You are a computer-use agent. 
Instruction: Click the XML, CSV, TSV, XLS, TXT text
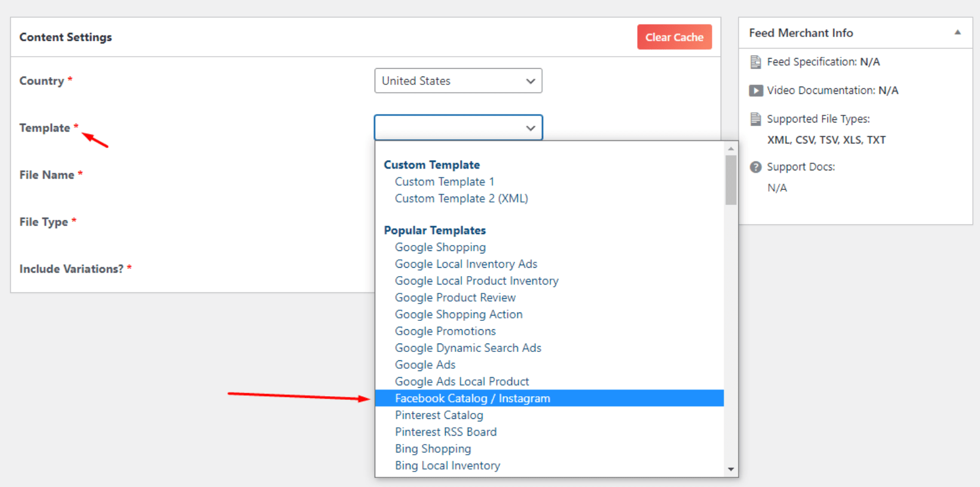point(826,140)
